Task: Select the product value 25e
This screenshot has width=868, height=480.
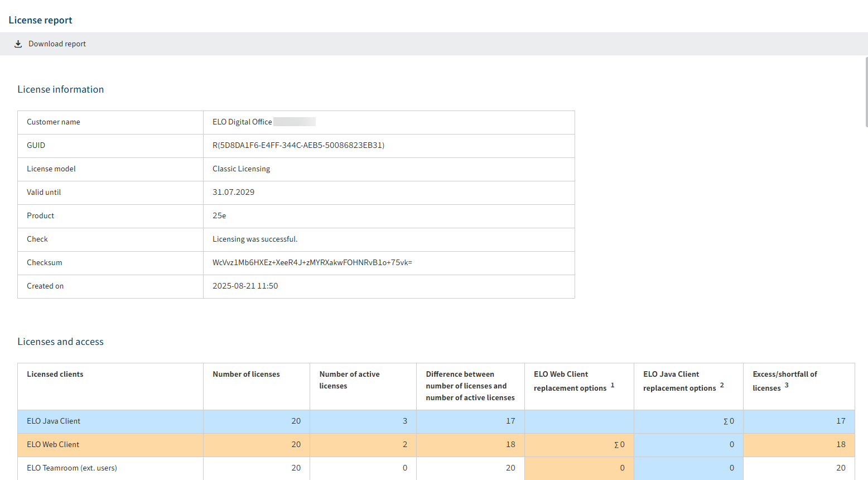Action: tap(219, 216)
